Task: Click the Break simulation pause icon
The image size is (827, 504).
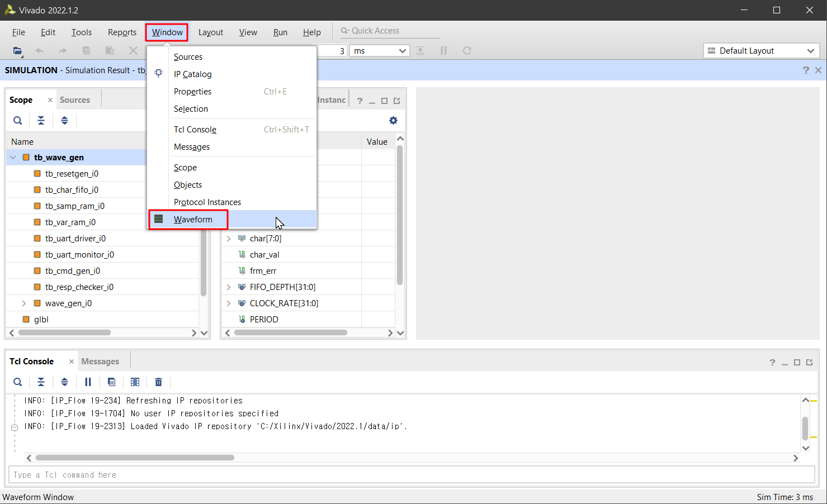Action: [443, 51]
